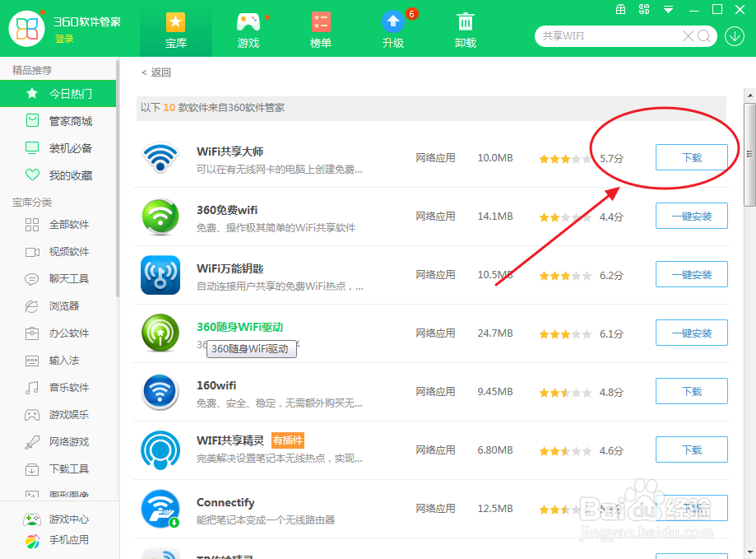756x559 pixels.
Task: Select 游戏娱乐 category
Action: tap(58, 415)
